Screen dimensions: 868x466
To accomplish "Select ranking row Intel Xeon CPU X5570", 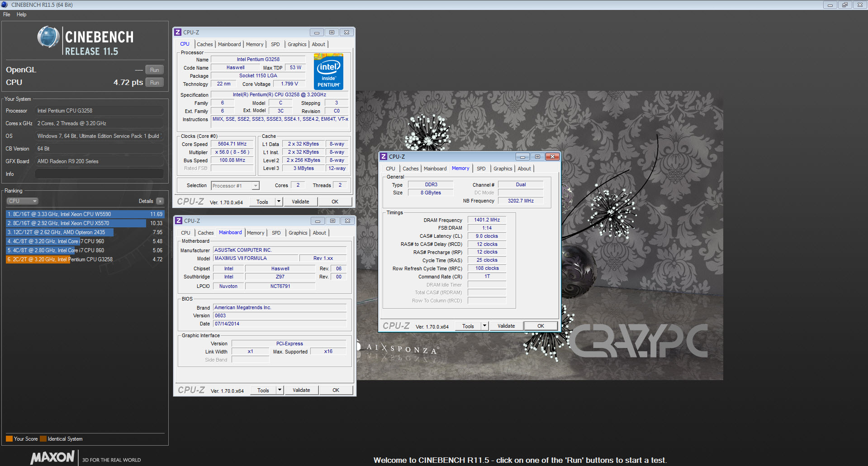I will point(85,223).
